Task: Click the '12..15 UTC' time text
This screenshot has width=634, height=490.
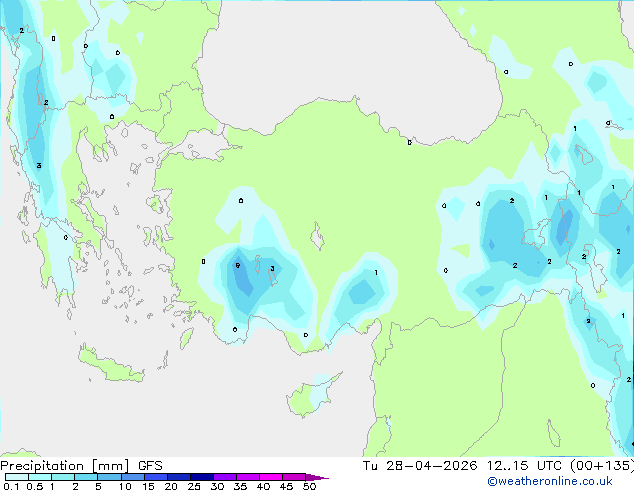Action: tap(524, 466)
